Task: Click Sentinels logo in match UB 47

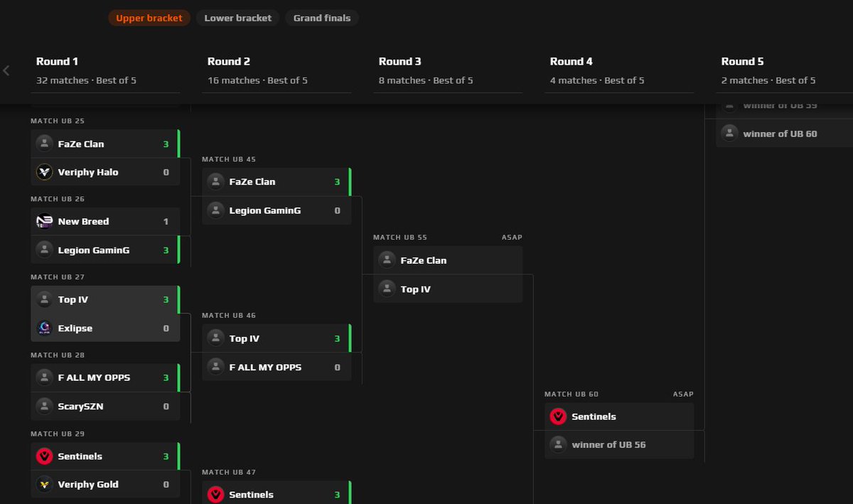Action: tap(216, 494)
